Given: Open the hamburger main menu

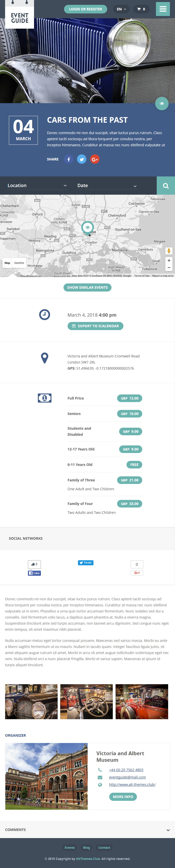Looking at the screenshot, I should tap(163, 9).
